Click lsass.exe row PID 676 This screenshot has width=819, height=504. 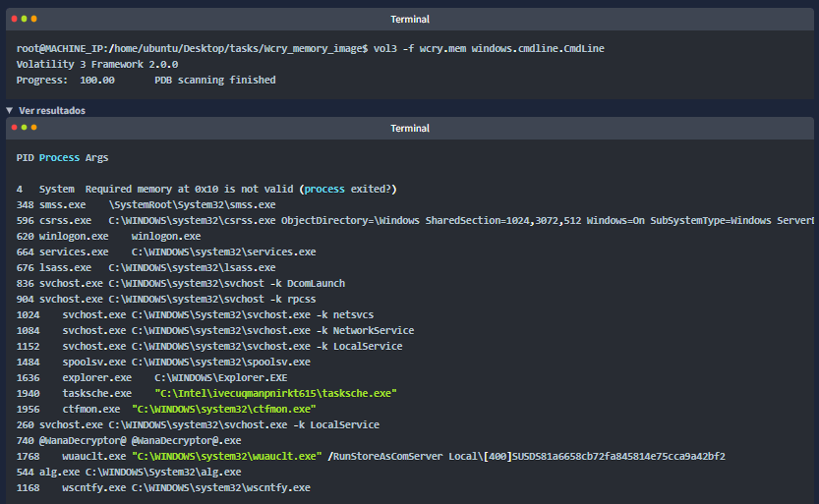[x=146, y=267]
